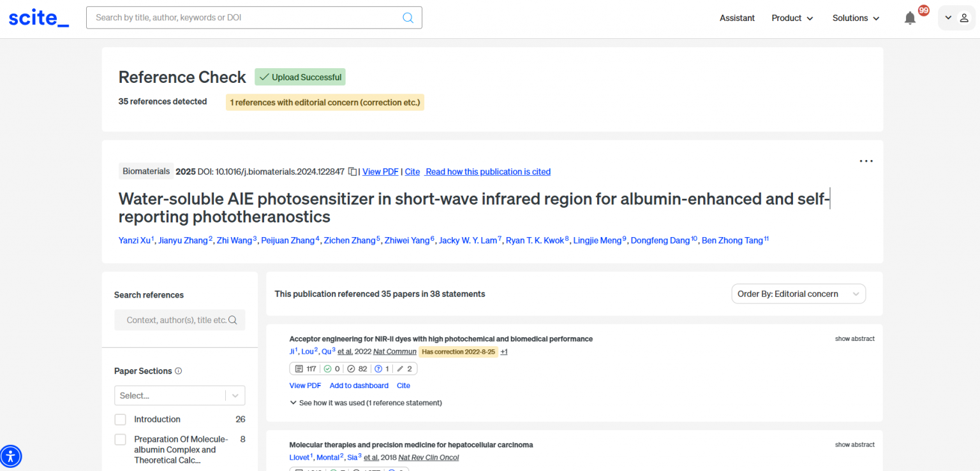Check the Introduction section checkbox
The height and width of the screenshot is (471, 980).
pyautogui.click(x=120, y=419)
